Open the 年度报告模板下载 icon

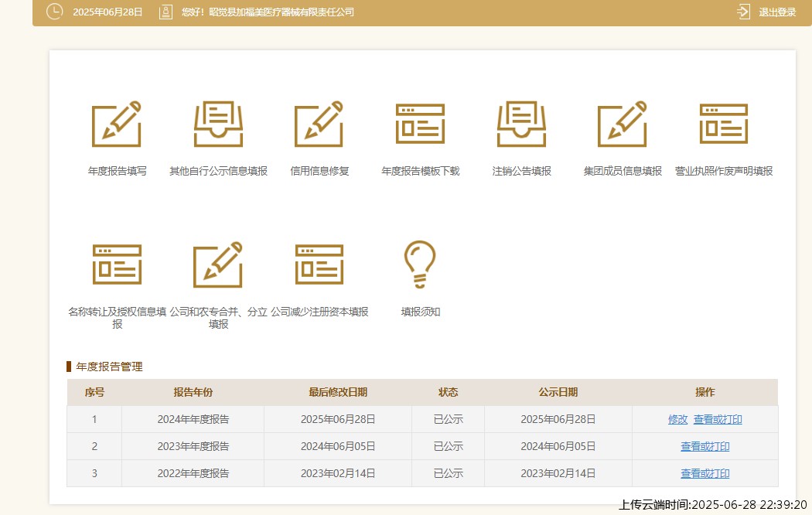[x=420, y=124]
